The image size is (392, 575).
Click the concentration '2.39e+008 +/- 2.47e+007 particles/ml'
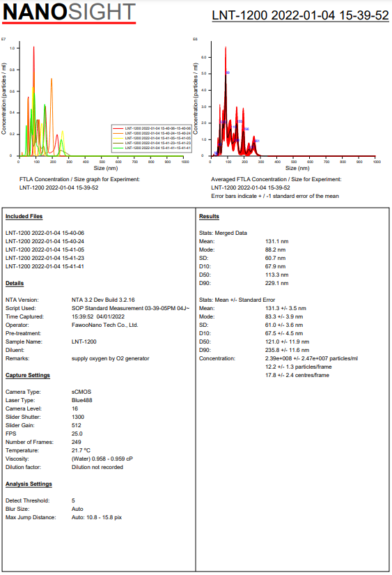[312, 359]
